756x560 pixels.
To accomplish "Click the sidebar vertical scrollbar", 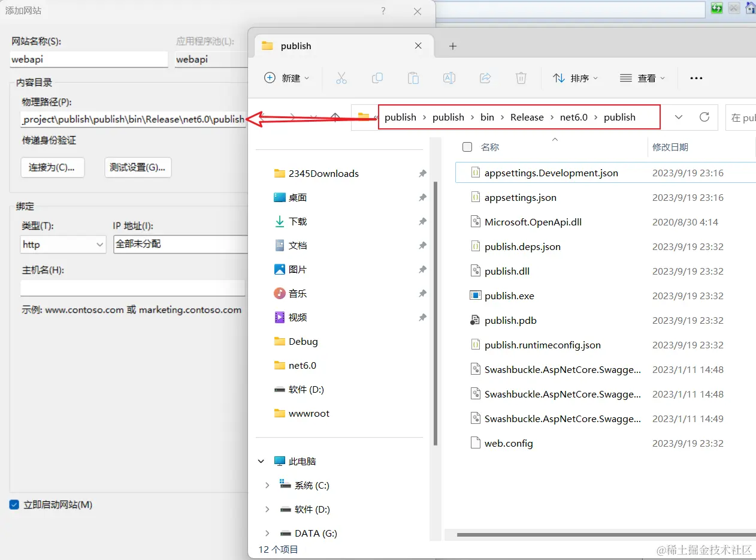I will pyautogui.click(x=436, y=314).
